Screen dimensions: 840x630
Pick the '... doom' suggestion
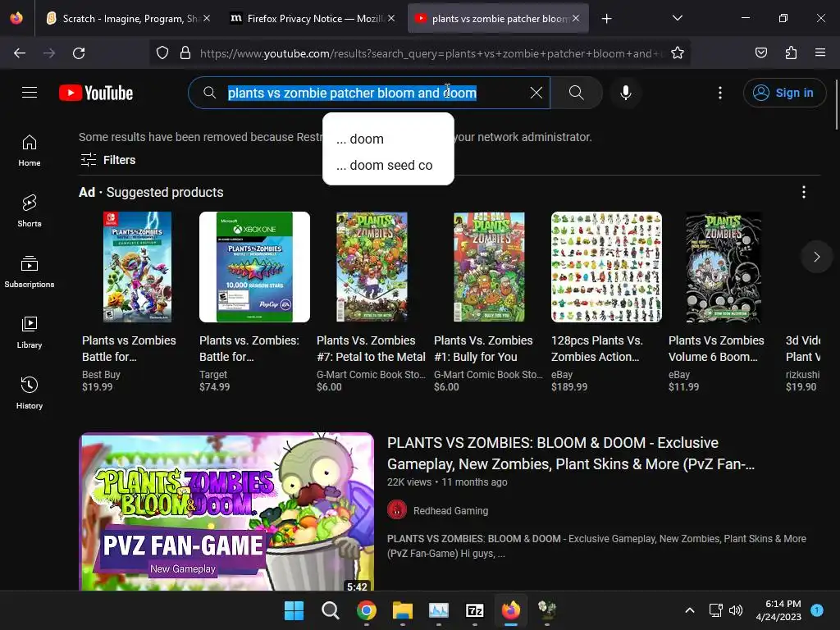(x=388, y=139)
